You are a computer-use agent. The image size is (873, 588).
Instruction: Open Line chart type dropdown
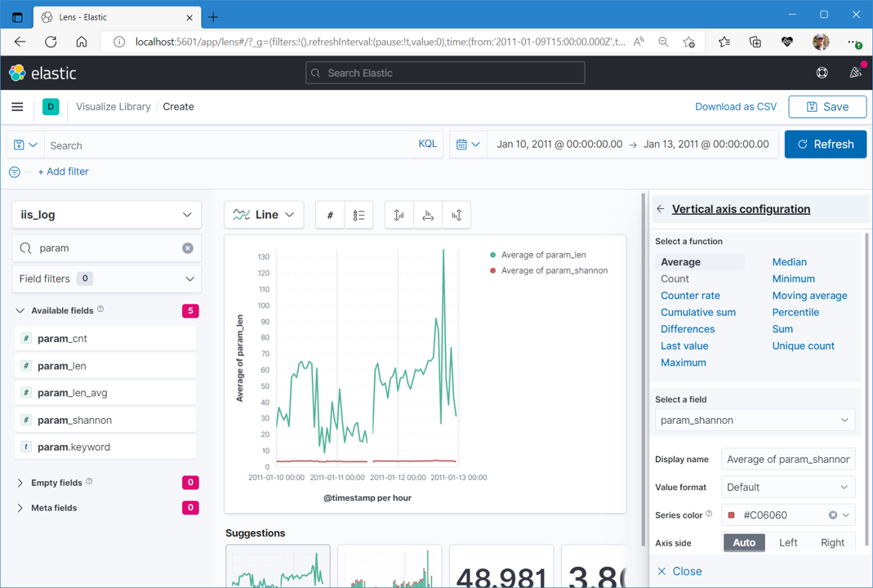(x=264, y=215)
